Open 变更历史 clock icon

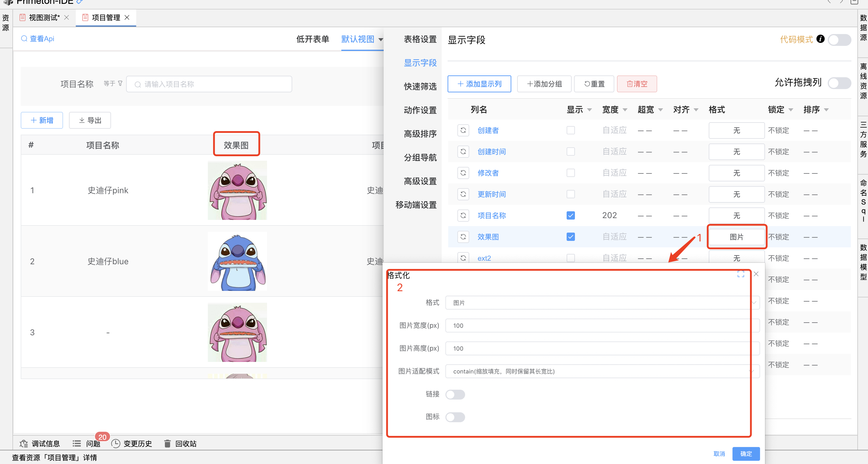[115, 444]
